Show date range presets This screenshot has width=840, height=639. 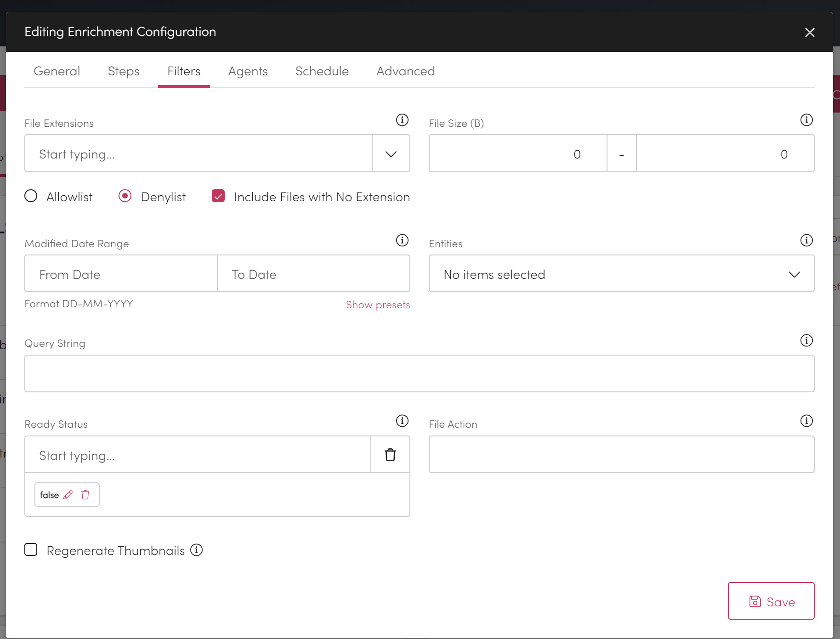coord(378,304)
